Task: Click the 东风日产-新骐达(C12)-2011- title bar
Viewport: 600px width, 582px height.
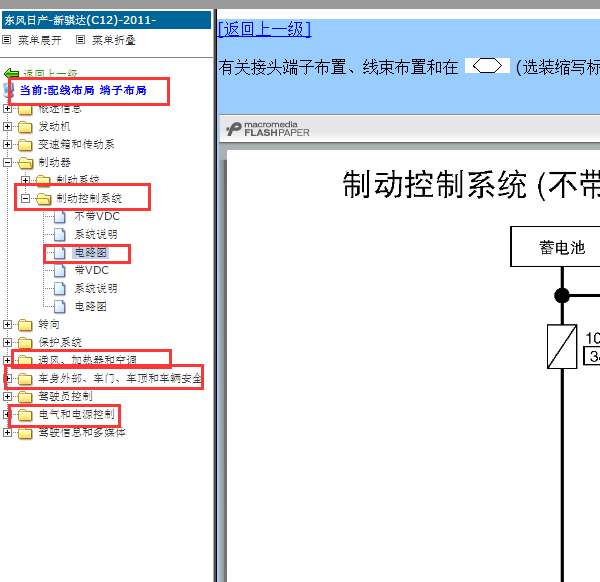Action: point(106,20)
